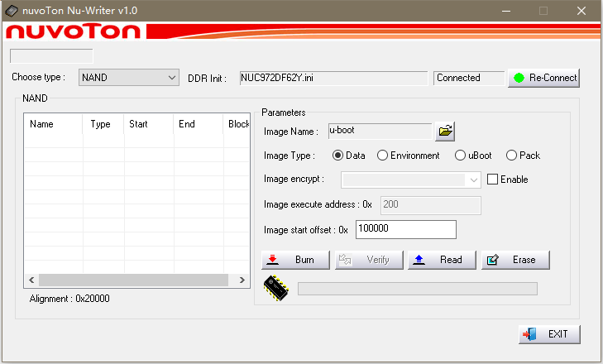Click the Re-Connect button

tap(543, 78)
